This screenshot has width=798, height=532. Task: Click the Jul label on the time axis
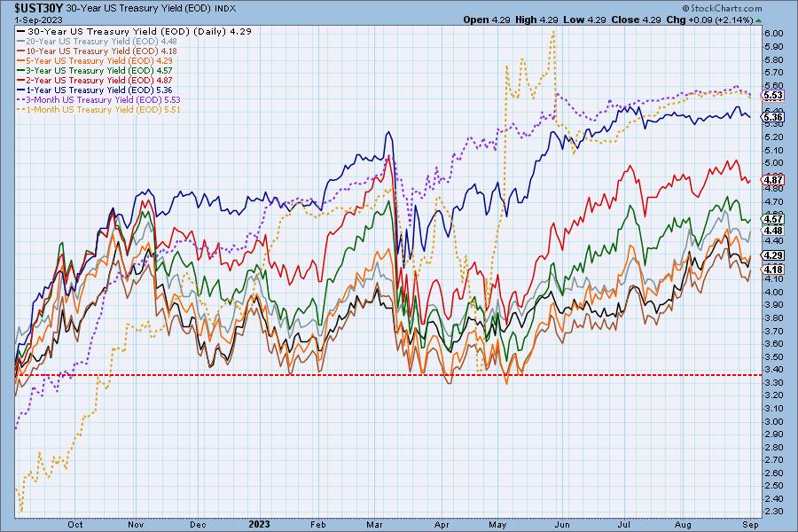[623, 525]
